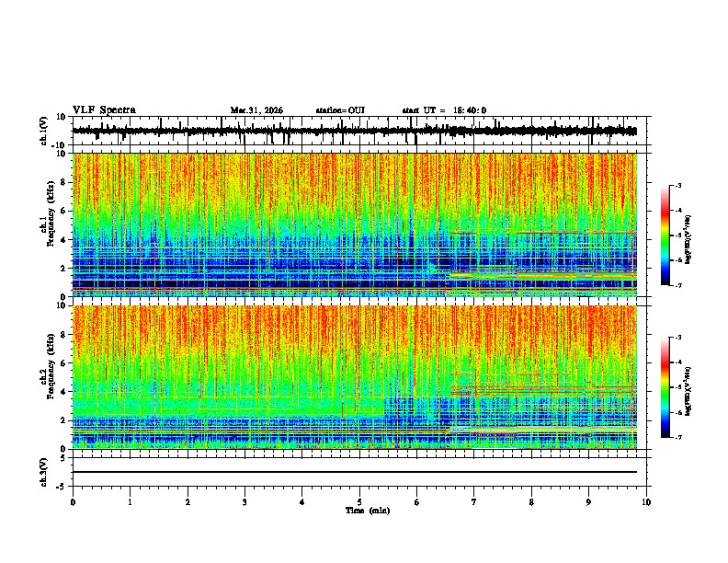
Task: Click the "4" tick on the time axis
Action: pos(302,502)
